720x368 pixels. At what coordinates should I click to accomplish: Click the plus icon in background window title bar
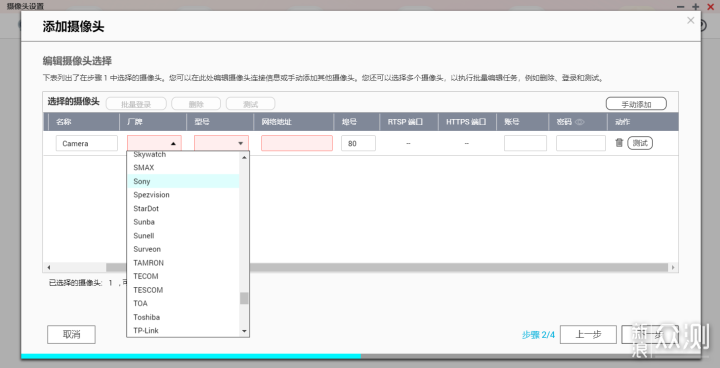click(x=696, y=7)
